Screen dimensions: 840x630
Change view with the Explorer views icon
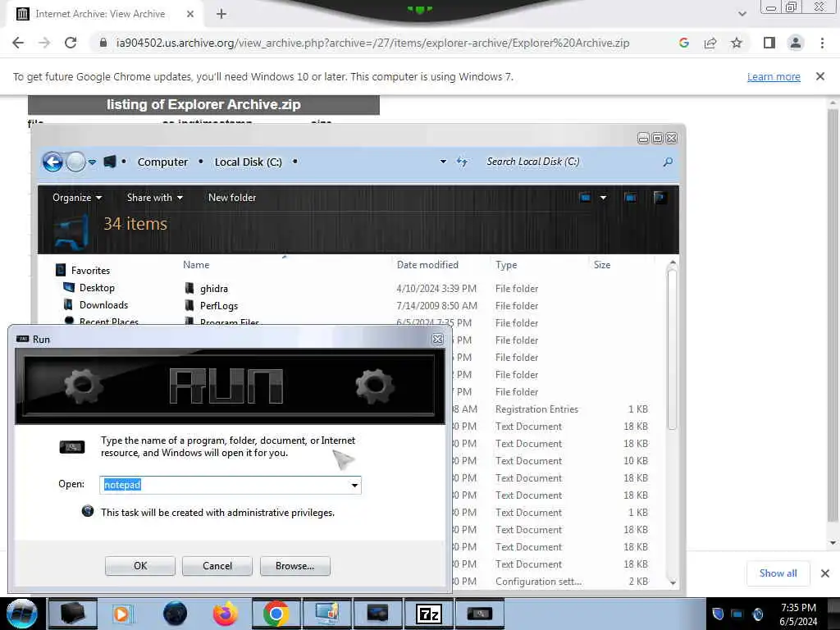pyautogui.click(x=585, y=198)
